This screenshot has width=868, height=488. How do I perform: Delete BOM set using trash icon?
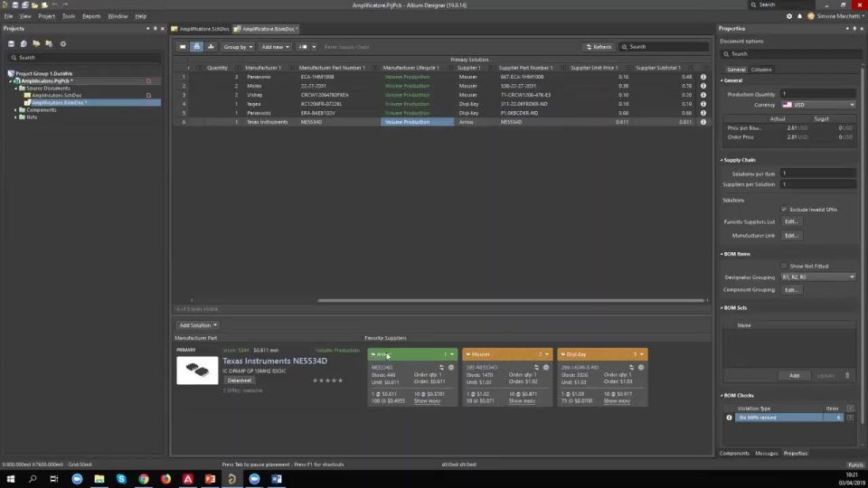point(847,376)
